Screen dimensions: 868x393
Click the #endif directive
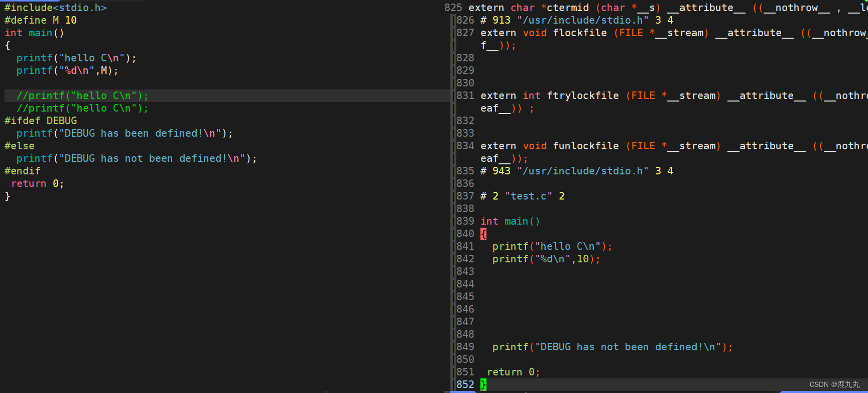click(x=23, y=171)
